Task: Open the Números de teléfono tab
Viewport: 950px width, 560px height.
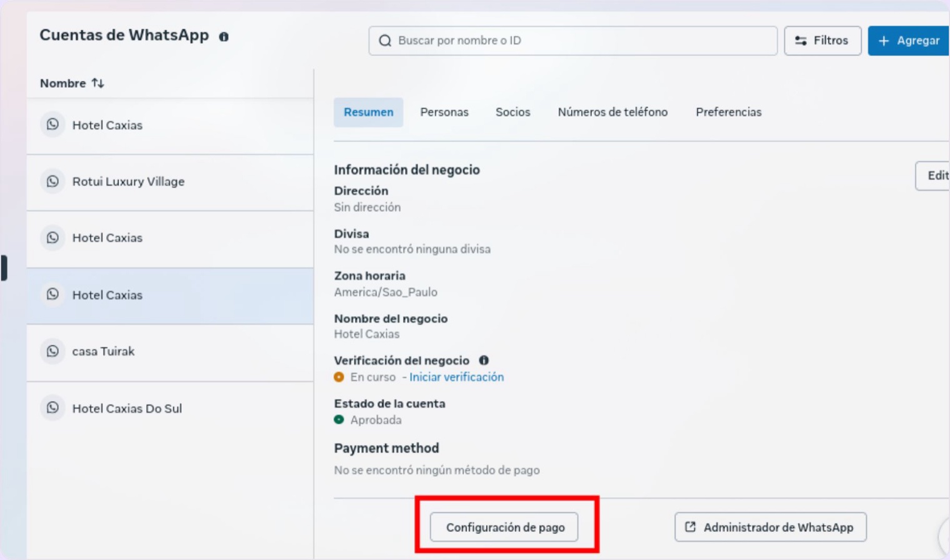Action: pos(612,112)
